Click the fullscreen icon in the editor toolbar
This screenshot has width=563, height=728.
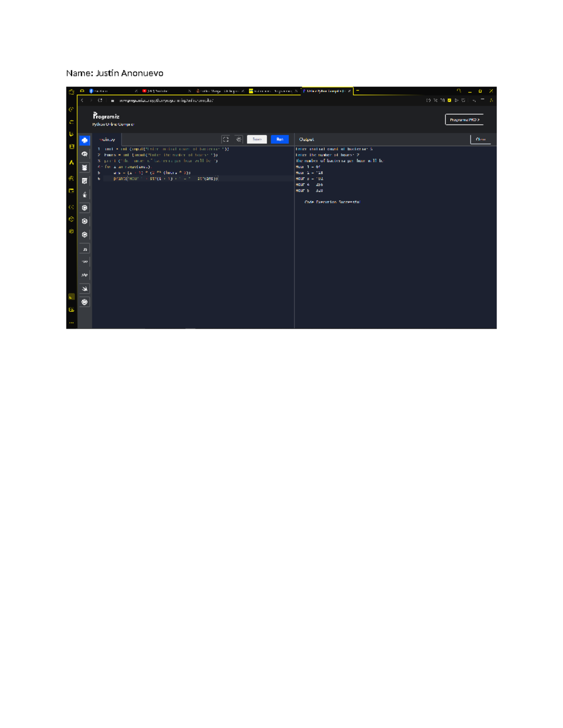(226, 139)
